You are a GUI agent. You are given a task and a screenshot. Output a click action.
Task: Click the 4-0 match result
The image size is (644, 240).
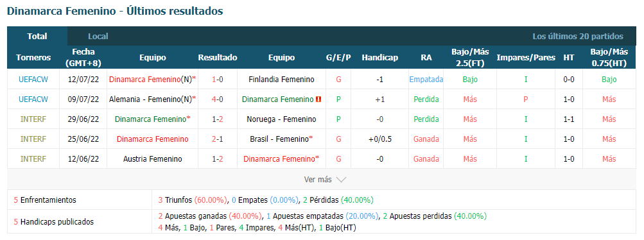coord(218,99)
